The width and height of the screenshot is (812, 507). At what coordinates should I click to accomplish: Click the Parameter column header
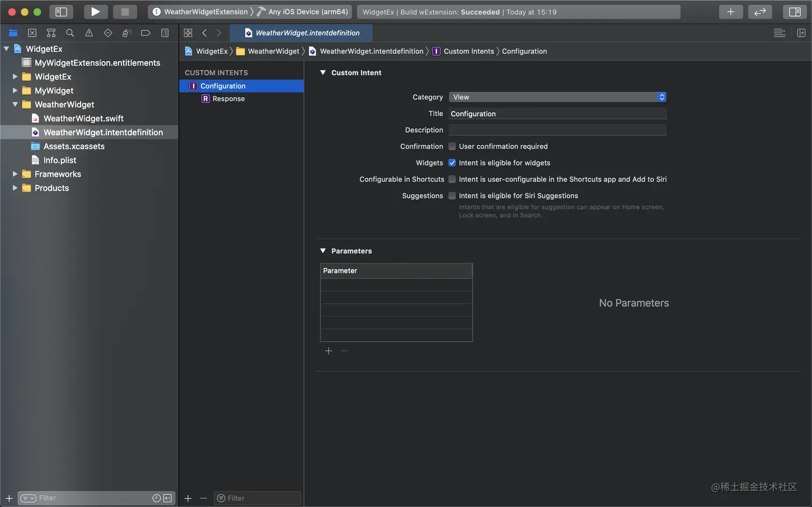[x=396, y=271]
